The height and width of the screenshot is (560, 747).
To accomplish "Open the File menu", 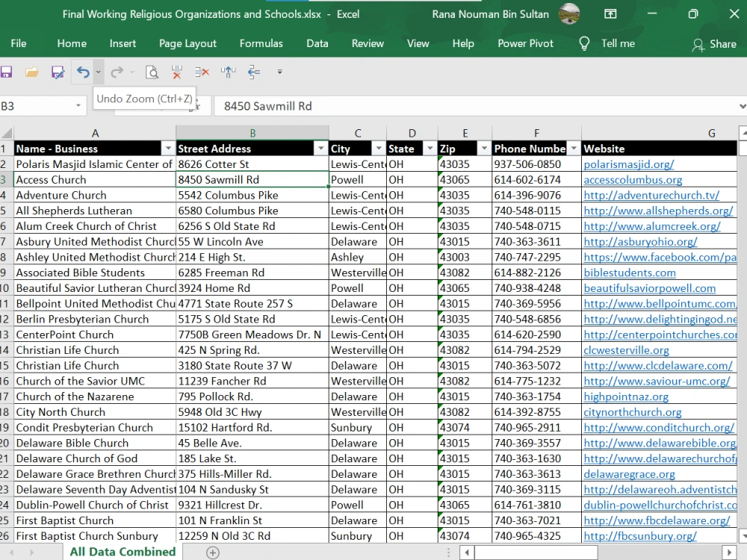I will click(19, 43).
